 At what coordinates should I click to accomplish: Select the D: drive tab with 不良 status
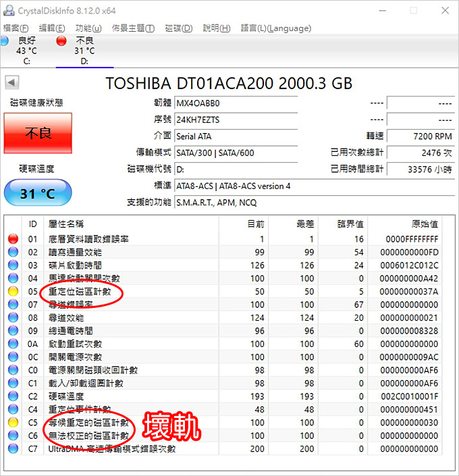coord(84,51)
